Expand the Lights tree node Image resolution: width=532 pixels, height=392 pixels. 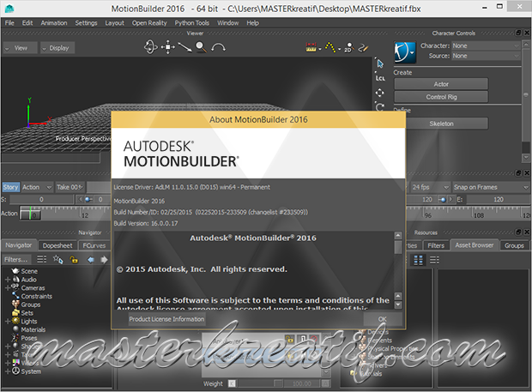tap(8, 321)
